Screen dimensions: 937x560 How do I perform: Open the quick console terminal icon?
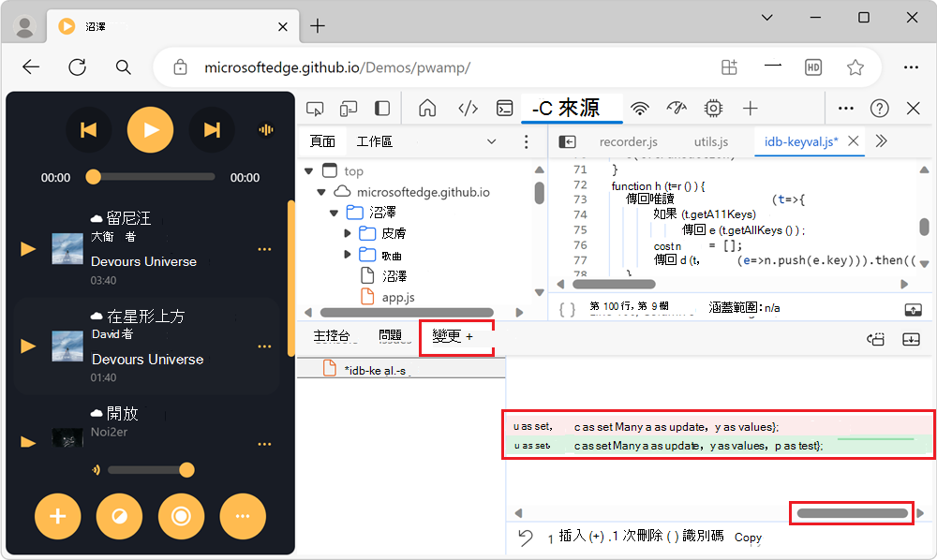tap(504, 109)
